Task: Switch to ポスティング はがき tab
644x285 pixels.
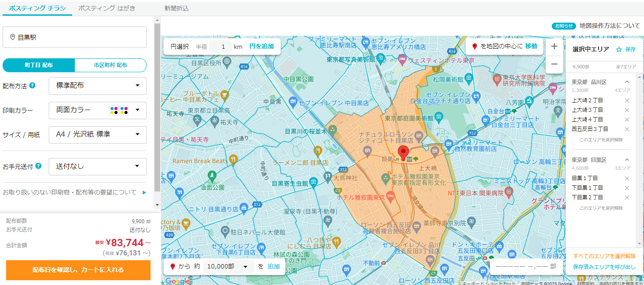Action: (107, 8)
